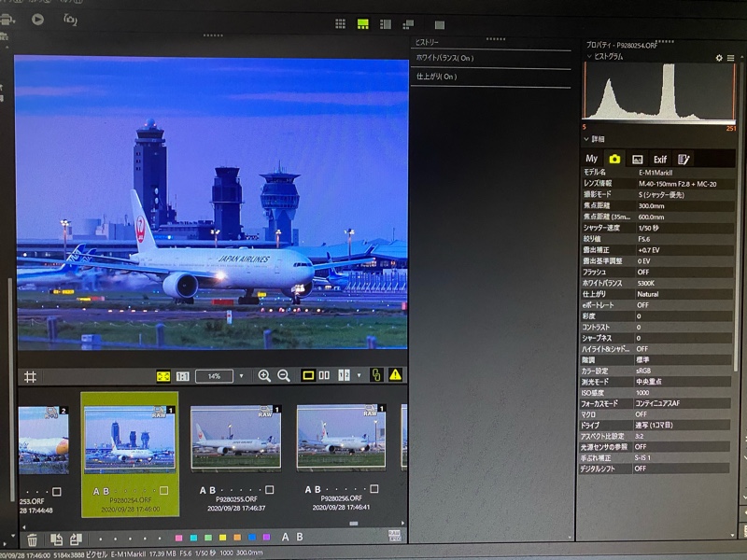Apply pink color label swatch
747x560 pixels.
tap(178, 539)
